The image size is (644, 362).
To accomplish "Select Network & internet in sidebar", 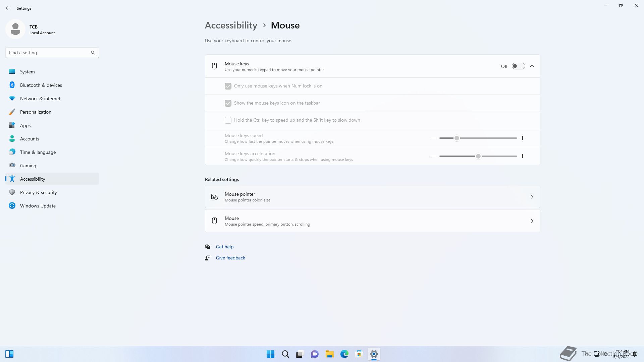I will (52, 99).
